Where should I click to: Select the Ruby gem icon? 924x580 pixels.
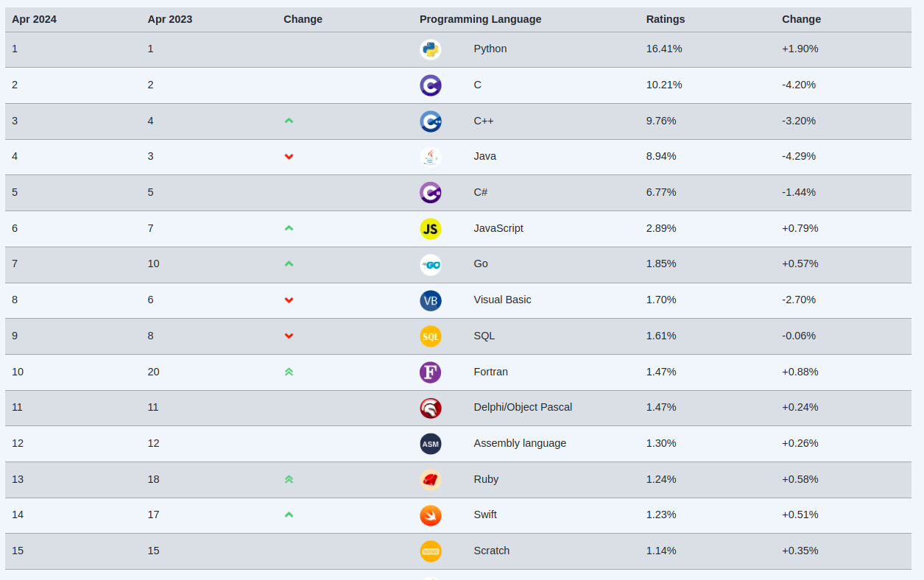(431, 479)
